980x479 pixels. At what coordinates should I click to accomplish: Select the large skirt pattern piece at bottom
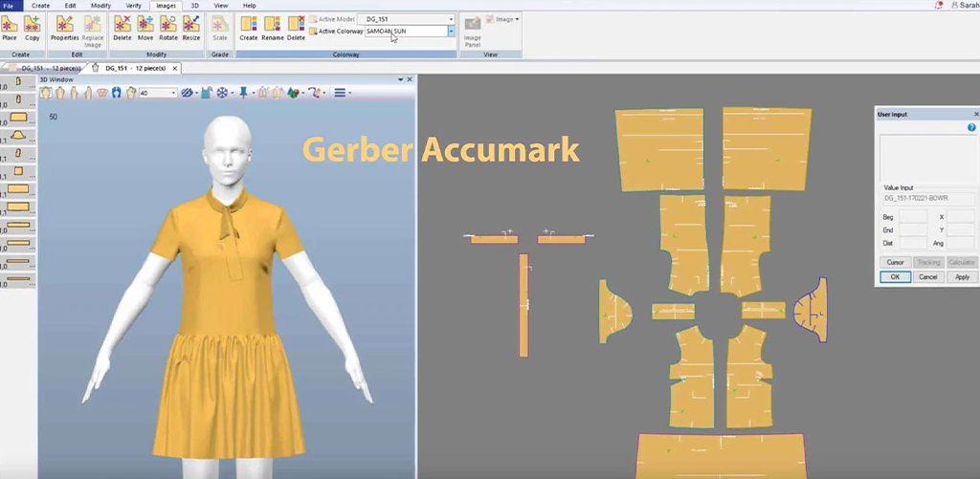[x=722, y=454]
